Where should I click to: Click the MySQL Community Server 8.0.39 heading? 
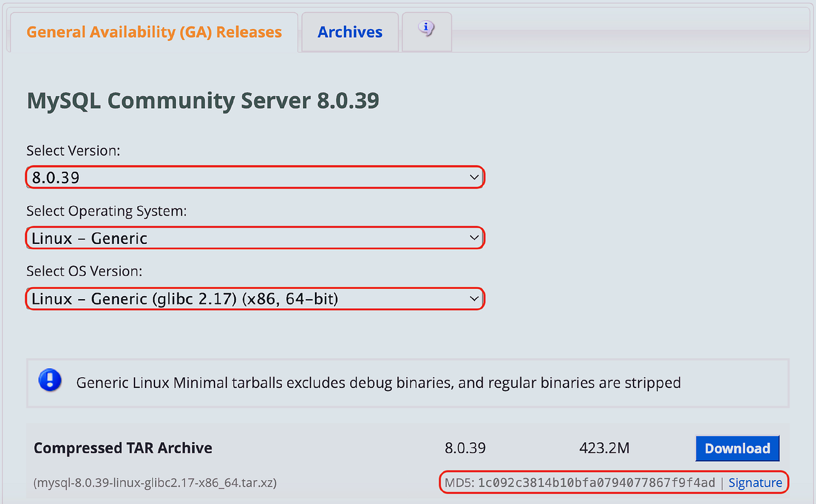[x=203, y=100]
